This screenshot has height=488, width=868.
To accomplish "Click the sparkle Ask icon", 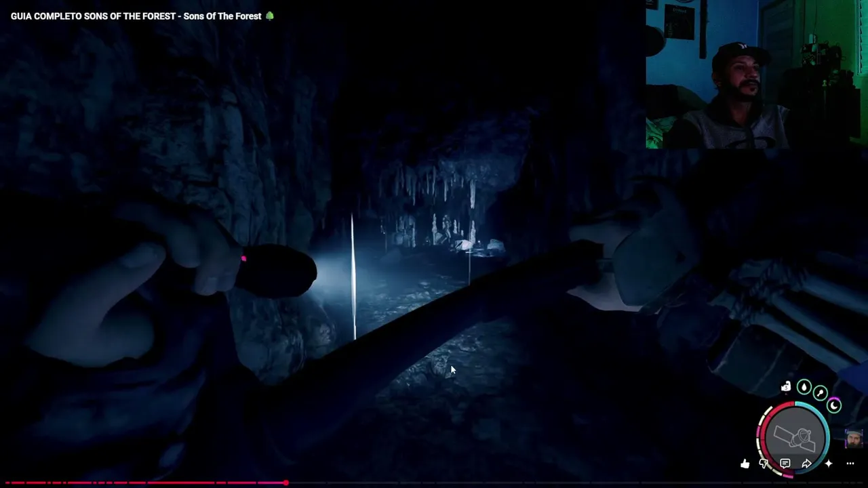I will point(828,464).
